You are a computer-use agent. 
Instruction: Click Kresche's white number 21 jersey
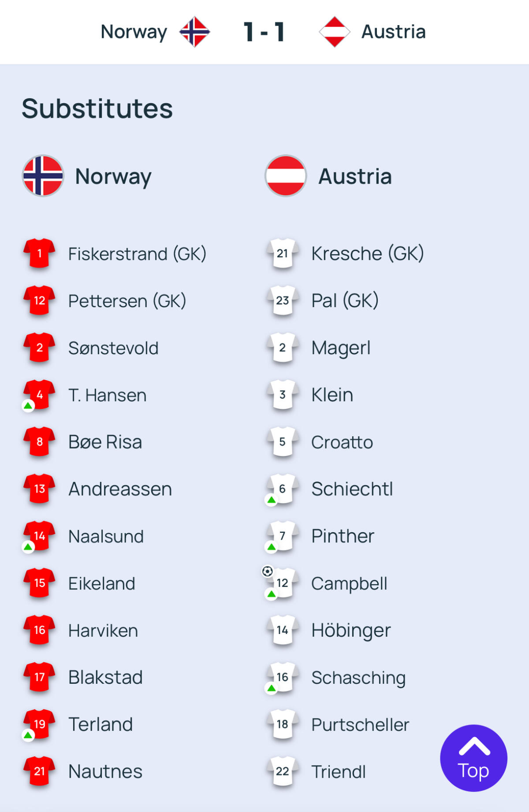283,253
